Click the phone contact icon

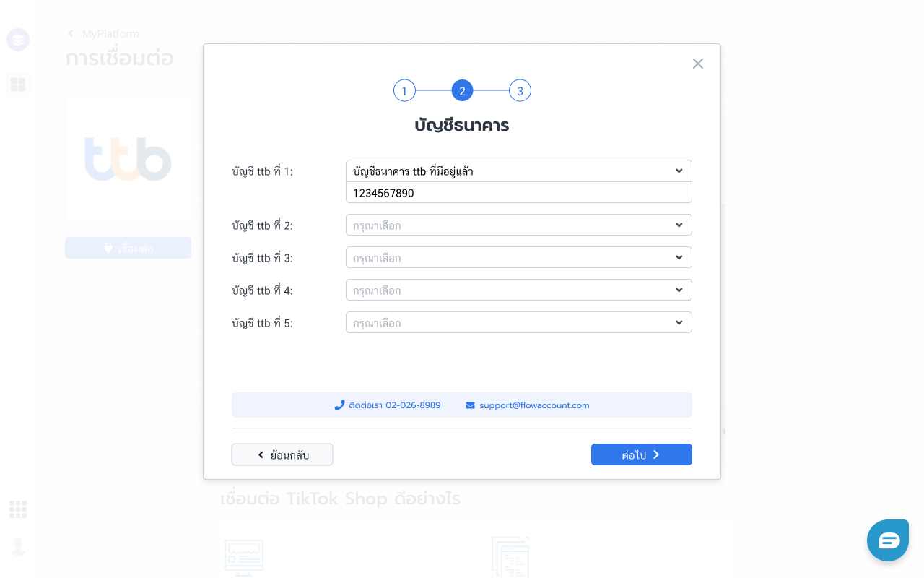coord(339,405)
